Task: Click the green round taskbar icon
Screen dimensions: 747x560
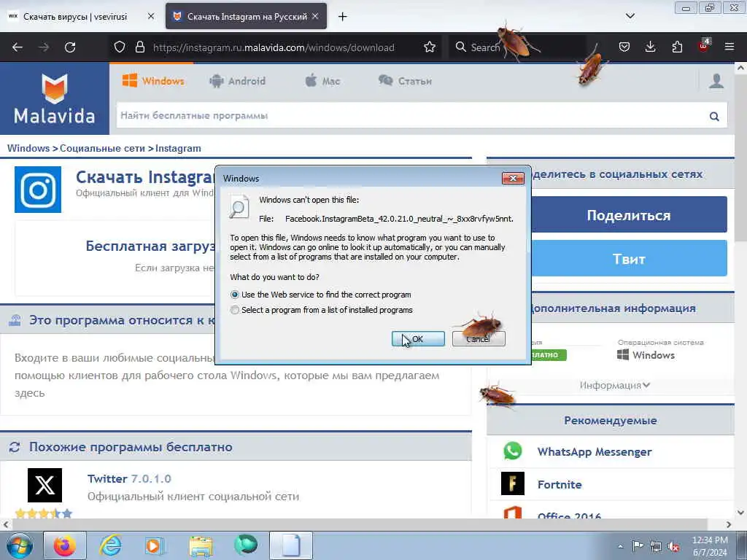Action: (246, 545)
